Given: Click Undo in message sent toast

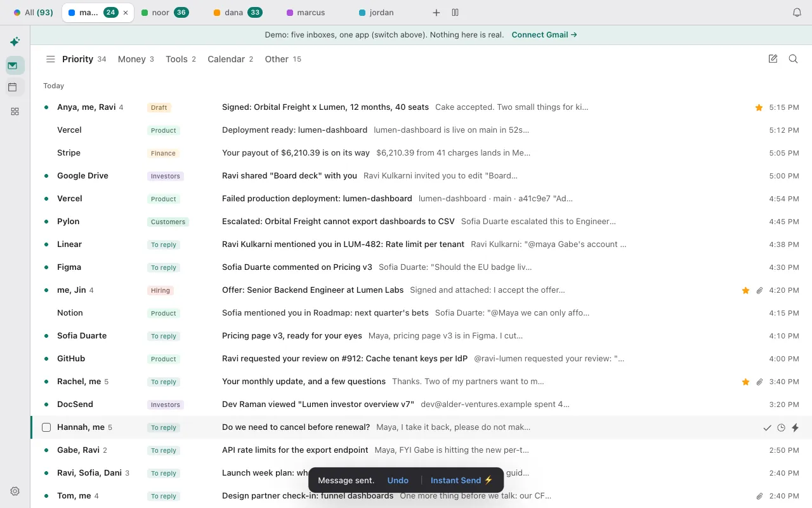Looking at the screenshot, I should (398, 480).
